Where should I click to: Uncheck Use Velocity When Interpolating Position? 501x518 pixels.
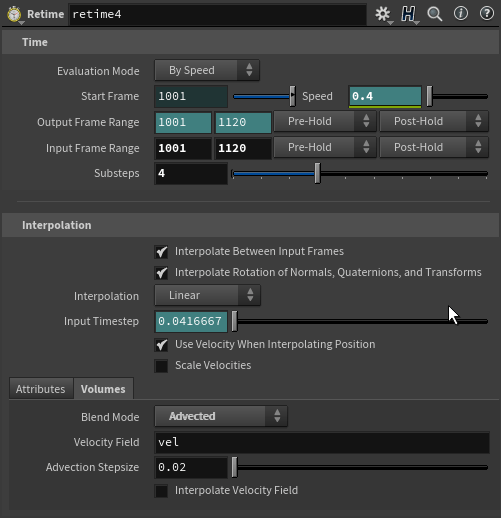coord(161,345)
